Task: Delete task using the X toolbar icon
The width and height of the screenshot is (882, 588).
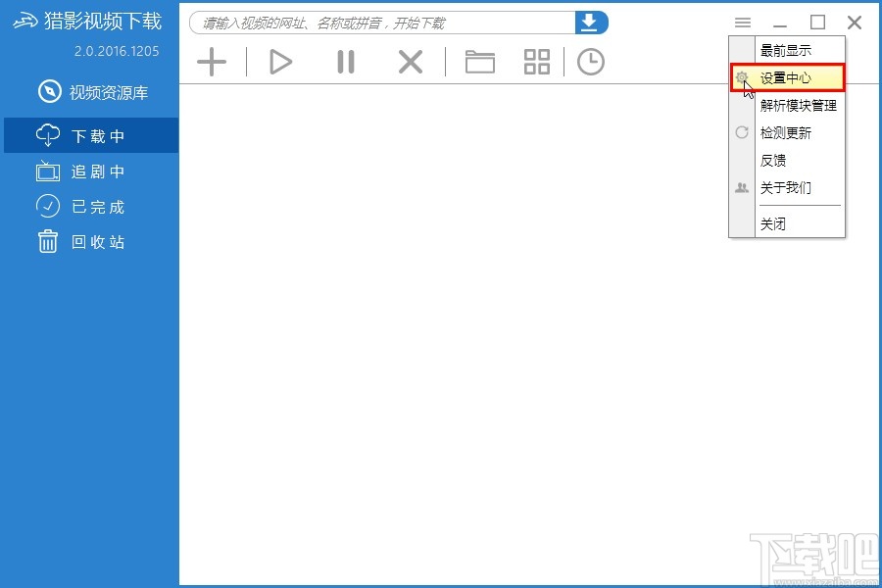Action: coord(411,62)
